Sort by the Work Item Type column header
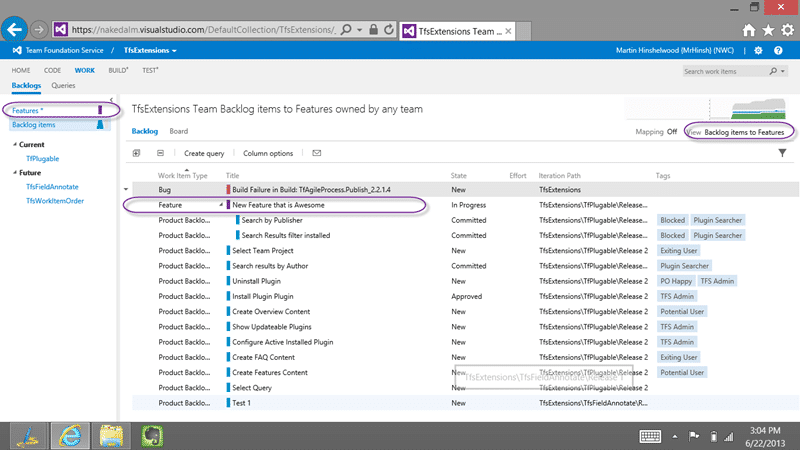 coord(183,176)
